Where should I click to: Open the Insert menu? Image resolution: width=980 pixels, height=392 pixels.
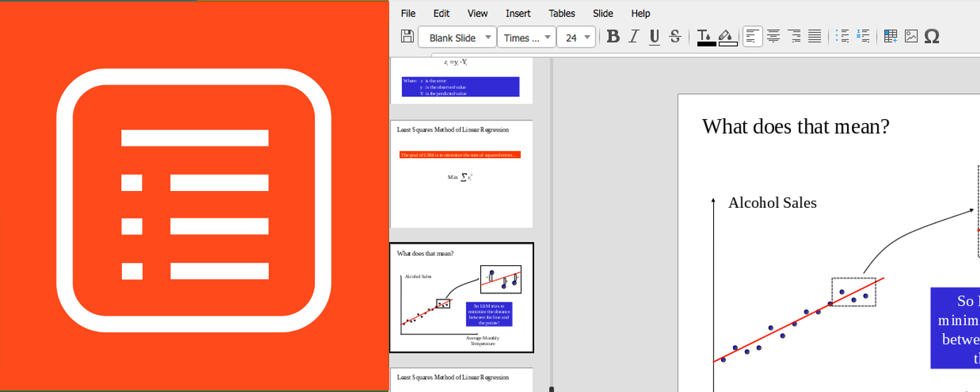click(x=518, y=13)
